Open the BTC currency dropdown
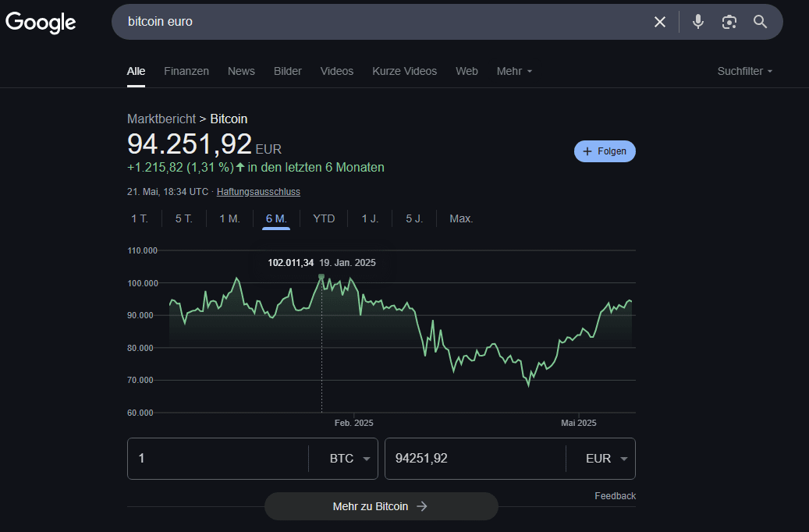 coord(350,458)
